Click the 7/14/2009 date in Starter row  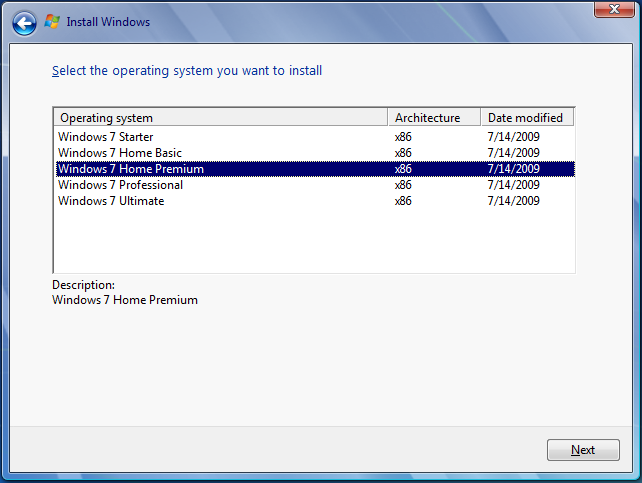point(513,137)
